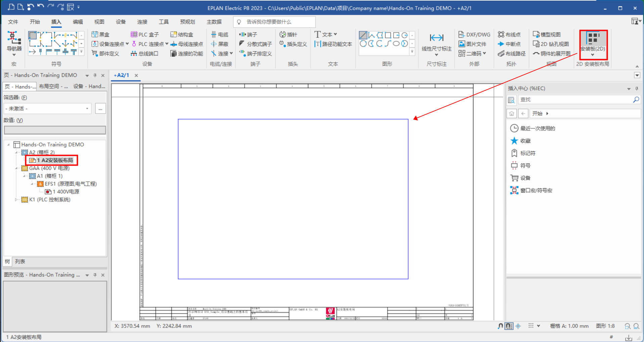Image resolution: width=644 pixels, height=342 pixels.
Task: Open the 文件 menu
Action: (x=13, y=22)
